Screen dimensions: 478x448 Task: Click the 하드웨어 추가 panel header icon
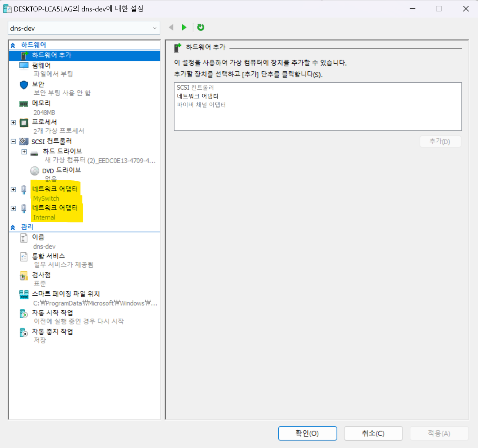178,47
